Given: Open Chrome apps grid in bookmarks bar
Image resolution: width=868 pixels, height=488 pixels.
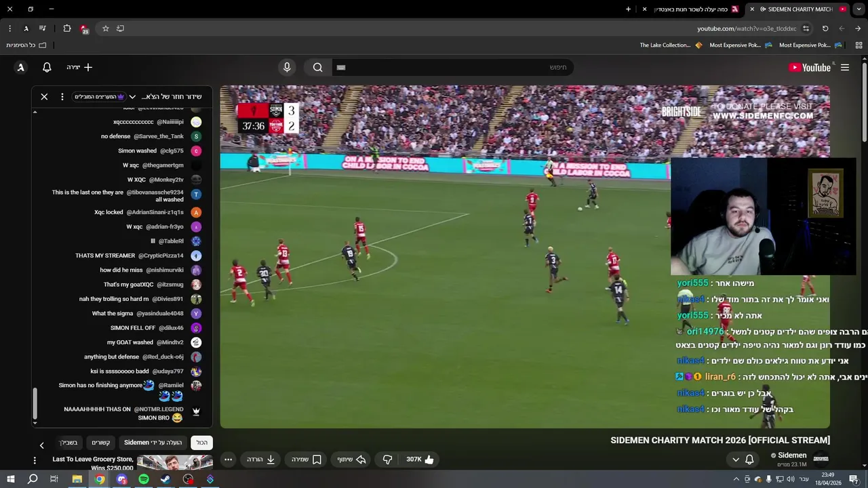Looking at the screenshot, I should click(x=859, y=45).
